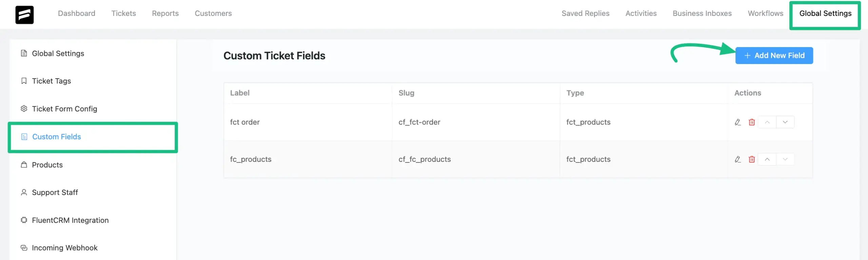
Task: Move fct order field down
Action: pyautogui.click(x=785, y=122)
